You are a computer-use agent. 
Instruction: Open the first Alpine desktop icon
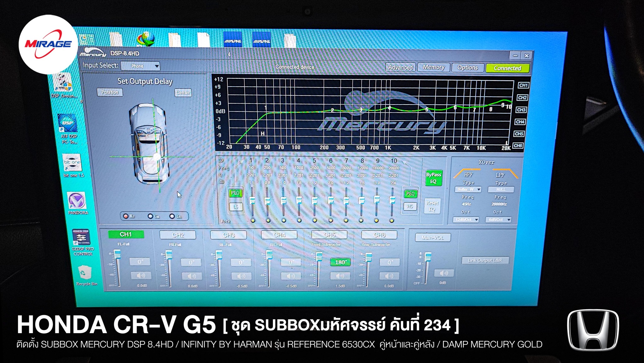tap(233, 40)
